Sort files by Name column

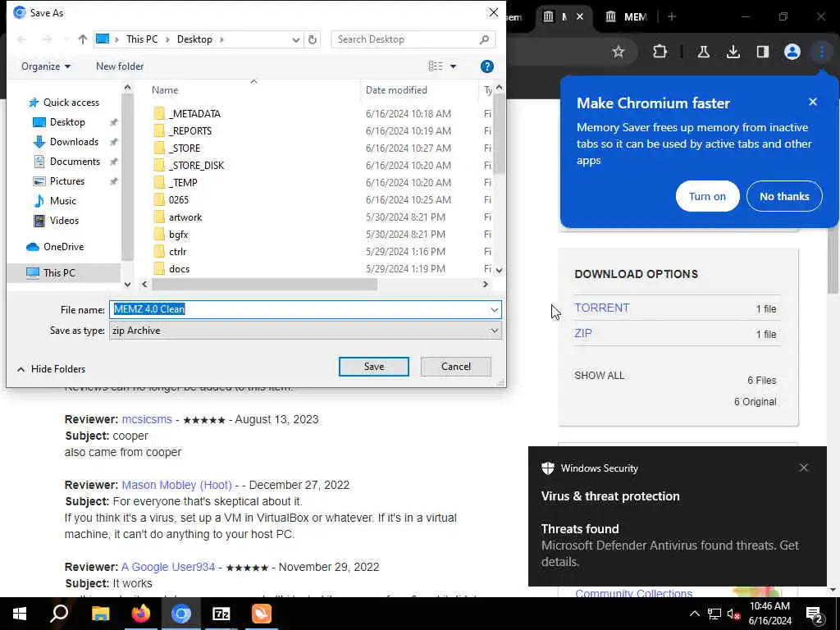pos(165,90)
